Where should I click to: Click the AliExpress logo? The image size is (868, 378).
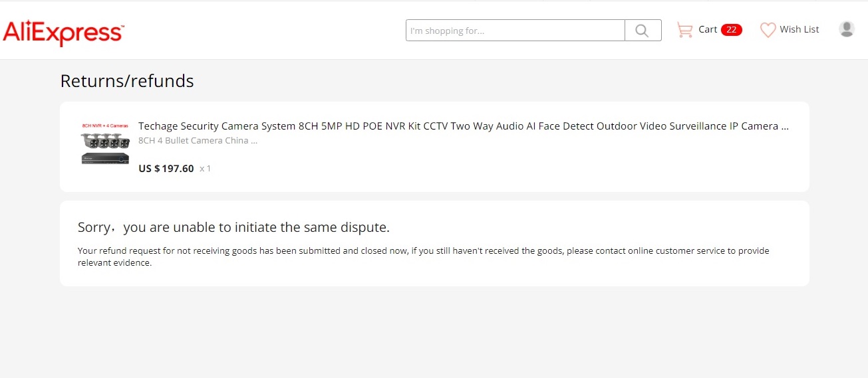[63, 33]
